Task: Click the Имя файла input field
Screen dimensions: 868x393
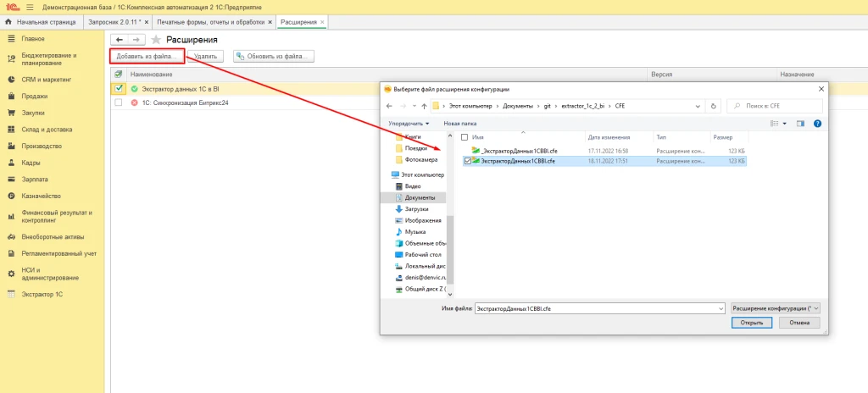Action: pyautogui.click(x=595, y=308)
